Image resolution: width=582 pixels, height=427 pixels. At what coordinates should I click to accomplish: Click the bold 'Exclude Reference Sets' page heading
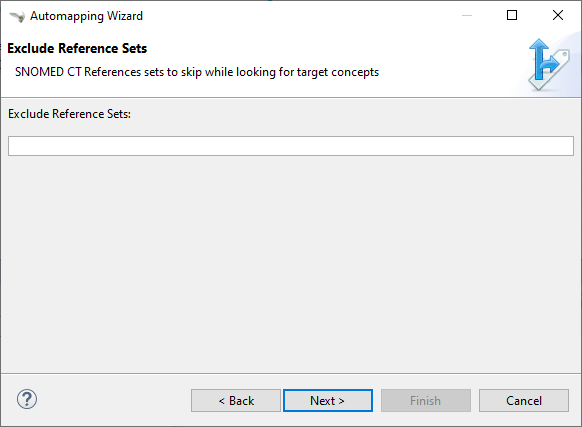click(x=77, y=49)
